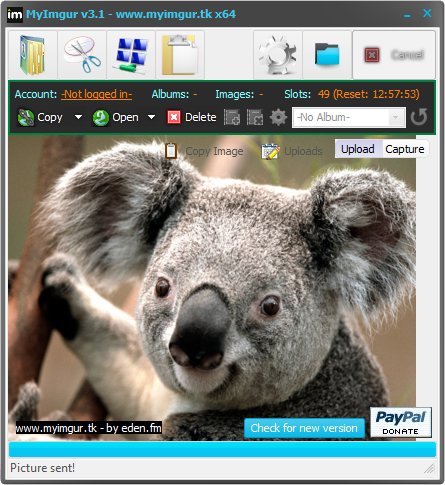Expand the Open button dropdown arrow
This screenshot has height=485, width=445.
(x=151, y=117)
